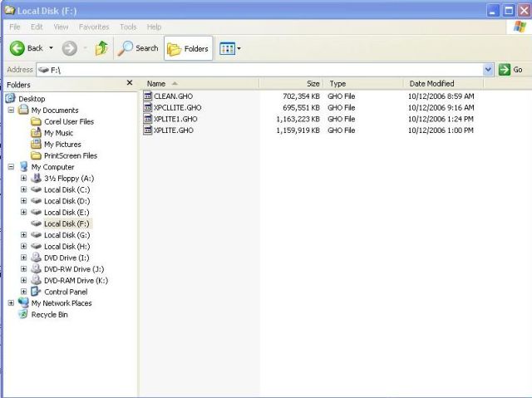Screen dimensions: 532x398
Task: Open the PrintScreen Files folder
Action: coord(71,155)
